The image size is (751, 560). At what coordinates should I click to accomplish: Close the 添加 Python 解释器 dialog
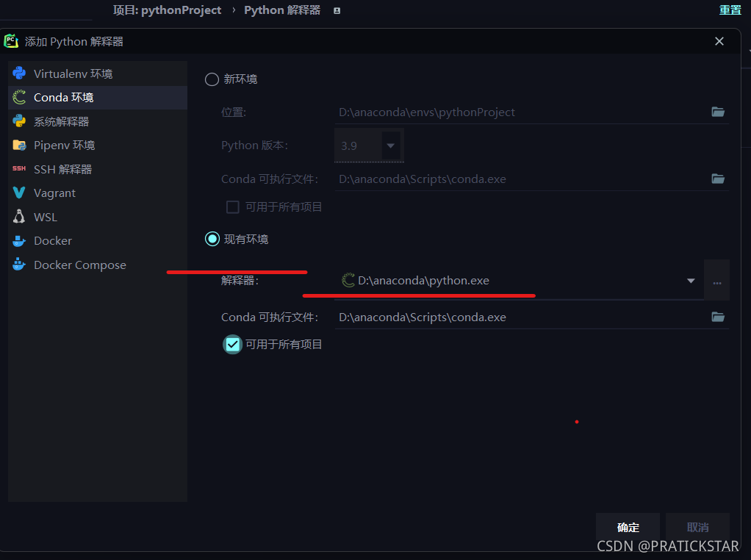point(719,42)
